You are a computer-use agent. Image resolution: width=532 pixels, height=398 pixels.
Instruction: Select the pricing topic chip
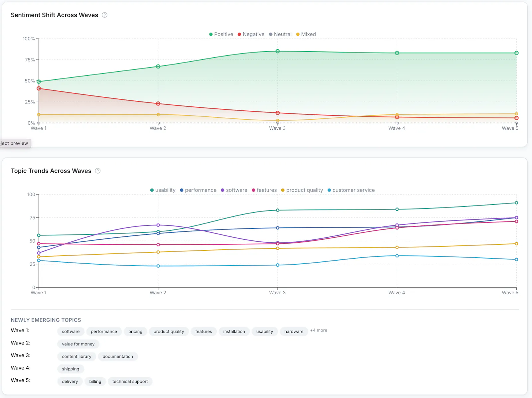click(135, 332)
